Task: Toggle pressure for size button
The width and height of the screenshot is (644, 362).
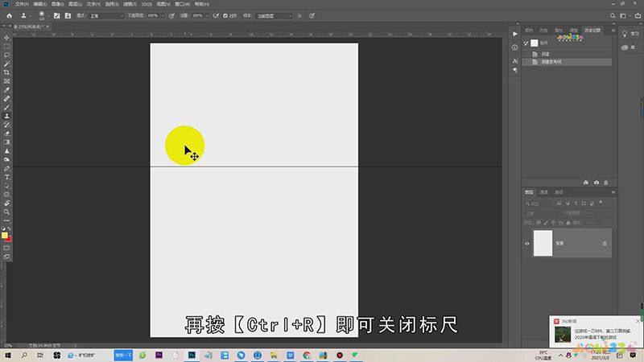Action: [x=312, y=15]
